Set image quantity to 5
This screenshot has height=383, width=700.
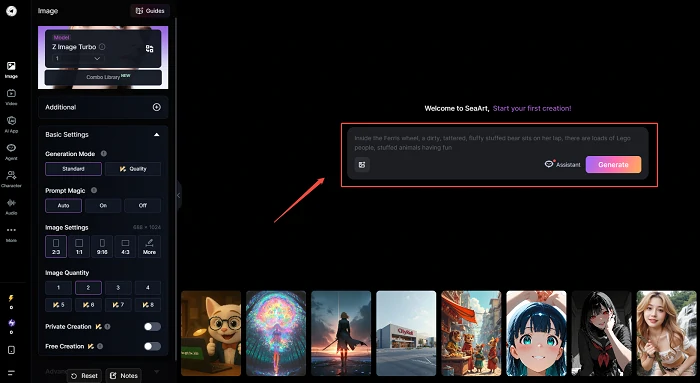58,305
